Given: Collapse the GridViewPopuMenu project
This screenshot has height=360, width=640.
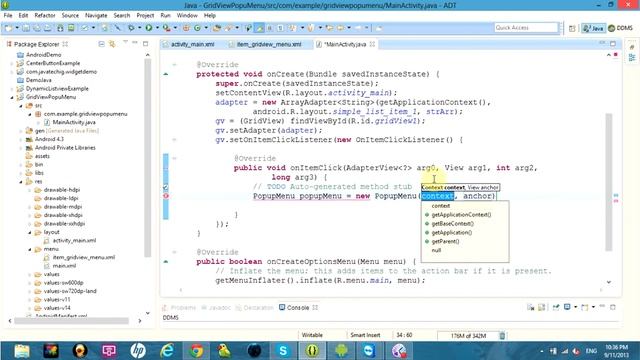Looking at the screenshot, I should point(12,97).
